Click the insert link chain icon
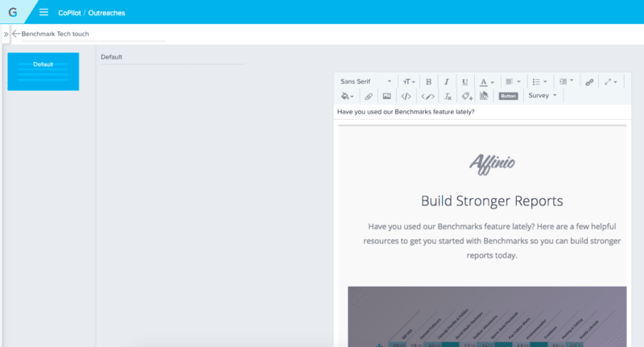The height and width of the screenshot is (347, 644). pos(589,81)
